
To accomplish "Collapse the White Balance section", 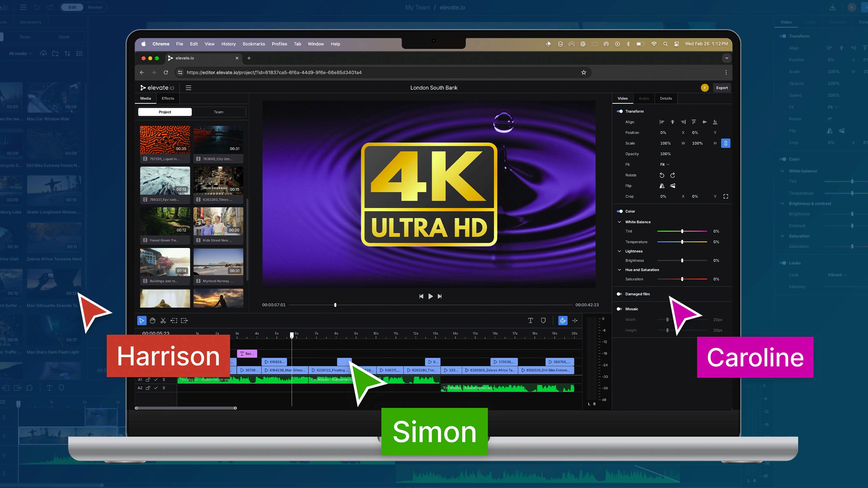I will (619, 222).
